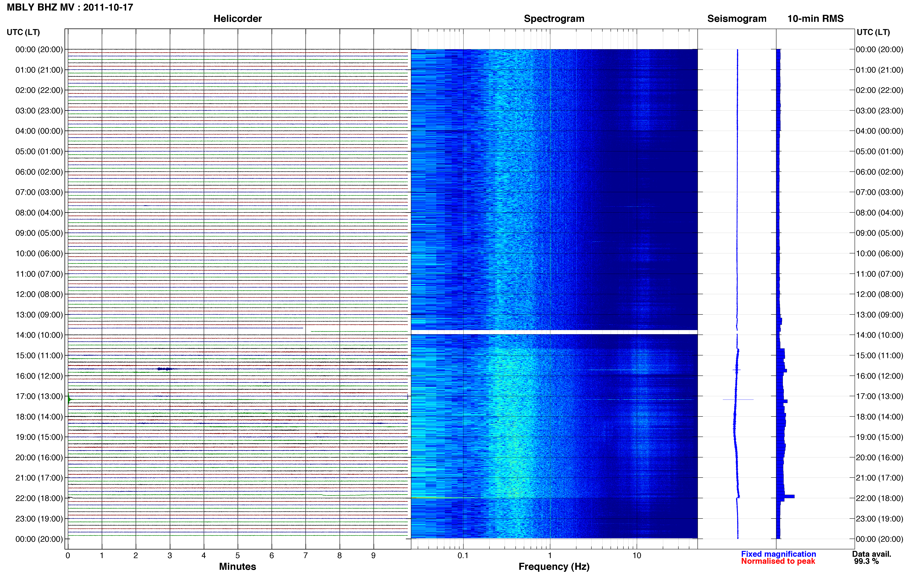This screenshot has height=578, width=924.
Task: Click the title 'MBLY BHZ MV : 2011-10-17'
Action: (x=70, y=7)
